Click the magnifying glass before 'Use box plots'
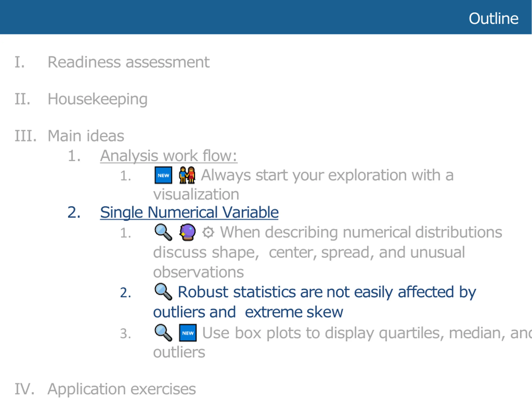This screenshot has width=532, height=399. click(x=163, y=333)
